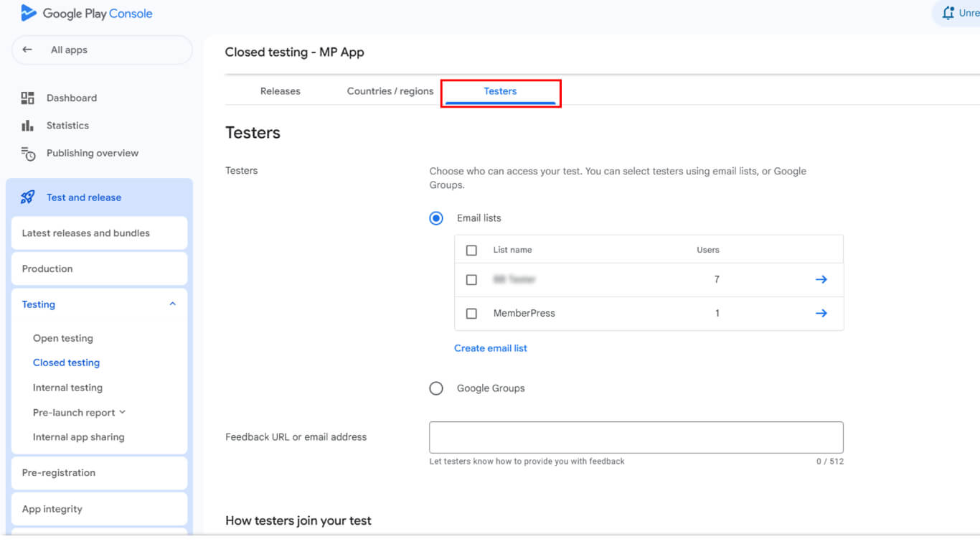980x552 pixels.
Task: Select the Google Groups radio button
Action: tap(436, 388)
